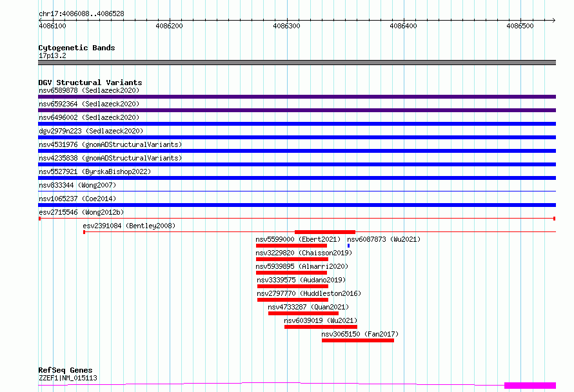Click the magenta ZZEF1 exon block

tap(530, 386)
